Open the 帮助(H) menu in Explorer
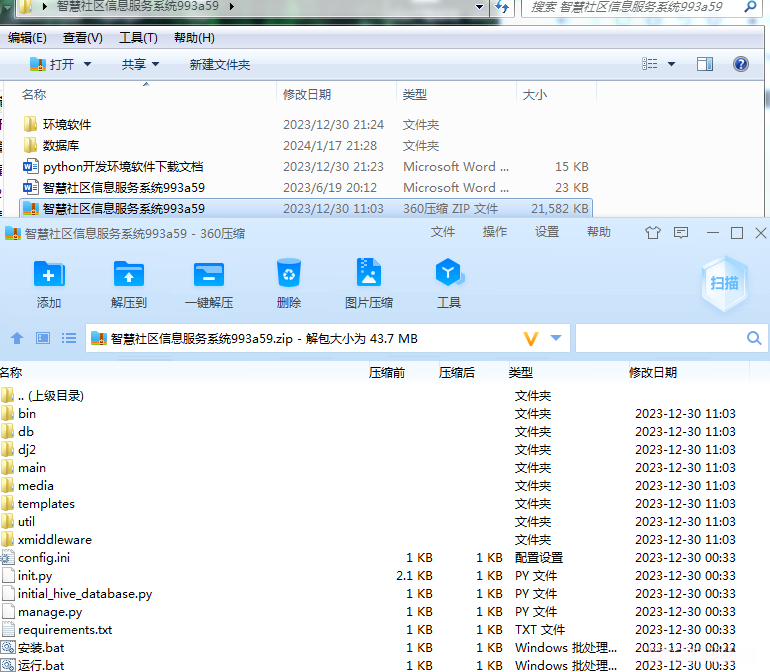 pyautogui.click(x=194, y=38)
